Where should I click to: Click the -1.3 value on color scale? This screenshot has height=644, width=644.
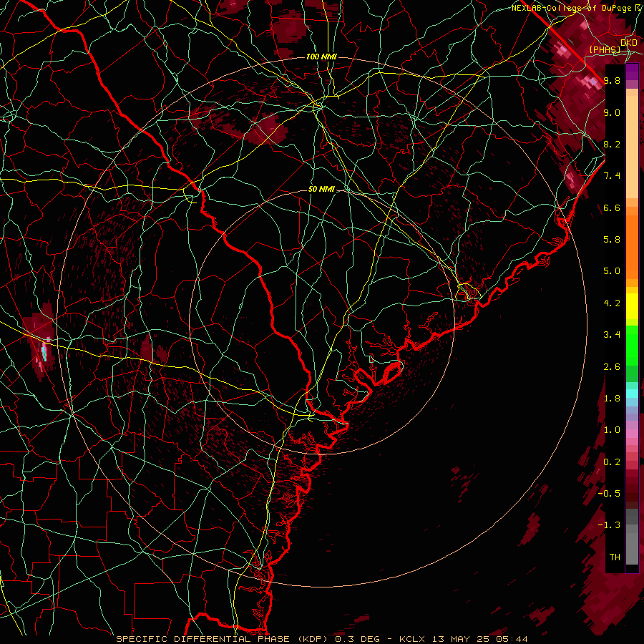click(609, 525)
